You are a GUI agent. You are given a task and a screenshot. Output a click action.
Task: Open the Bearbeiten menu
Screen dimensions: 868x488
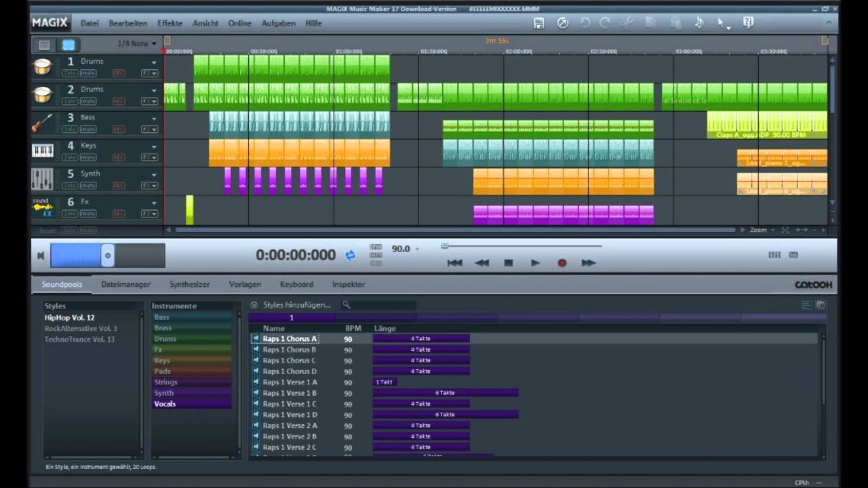tap(128, 23)
